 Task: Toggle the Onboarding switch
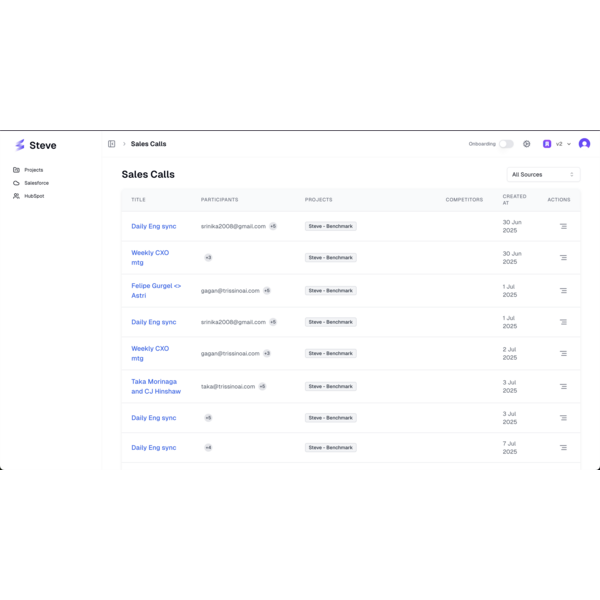[506, 144]
